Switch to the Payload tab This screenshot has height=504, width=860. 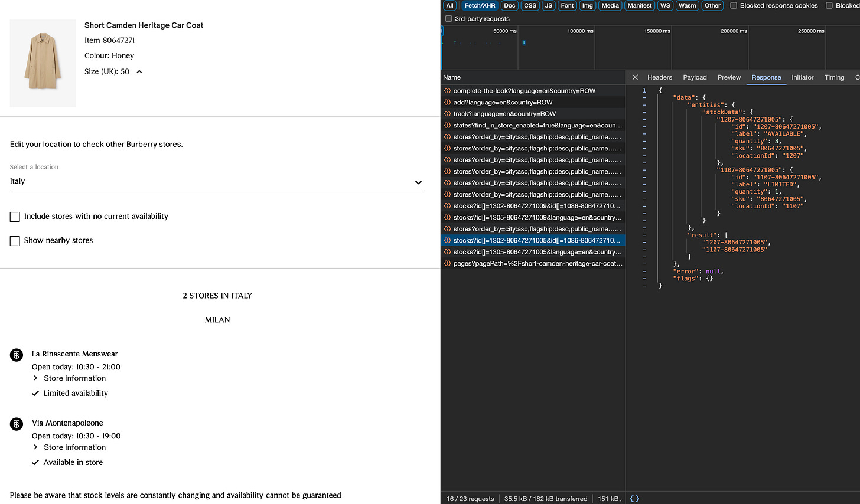[695, 77]
